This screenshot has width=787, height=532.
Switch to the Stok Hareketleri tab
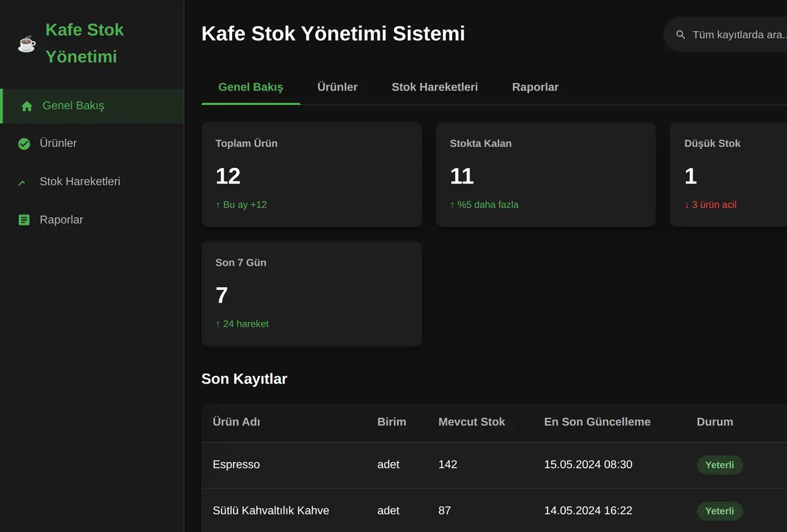point(435,87)
